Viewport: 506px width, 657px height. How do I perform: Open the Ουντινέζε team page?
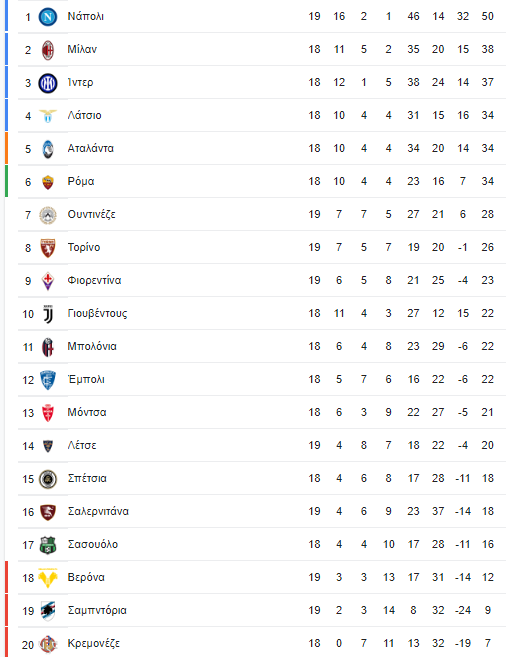(91, 215)
